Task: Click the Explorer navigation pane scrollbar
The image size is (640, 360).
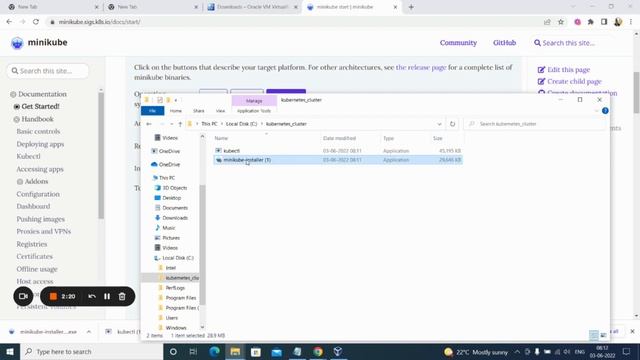Action: pos(202,244)
